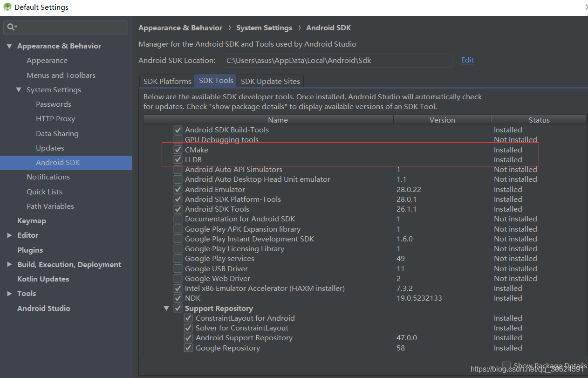The width and height of the screenshot is (588, 378).
Task: Open Menus and Toolbars settings
Action: pos(61,75)
